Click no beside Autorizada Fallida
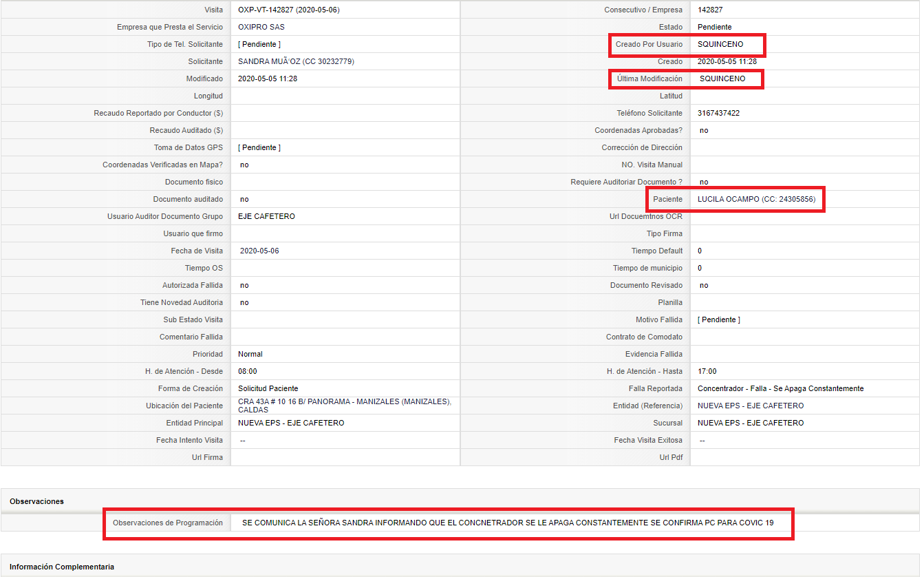 tap(244, 285)
